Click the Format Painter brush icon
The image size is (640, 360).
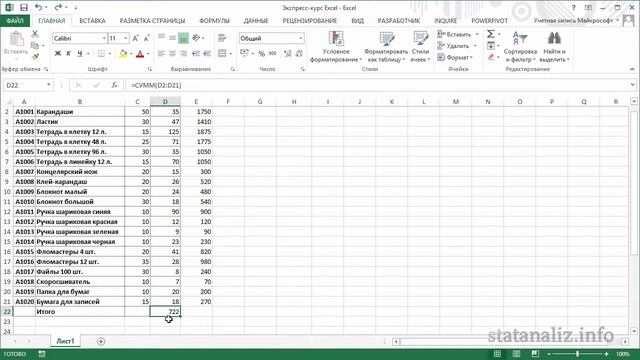(35, 57)
